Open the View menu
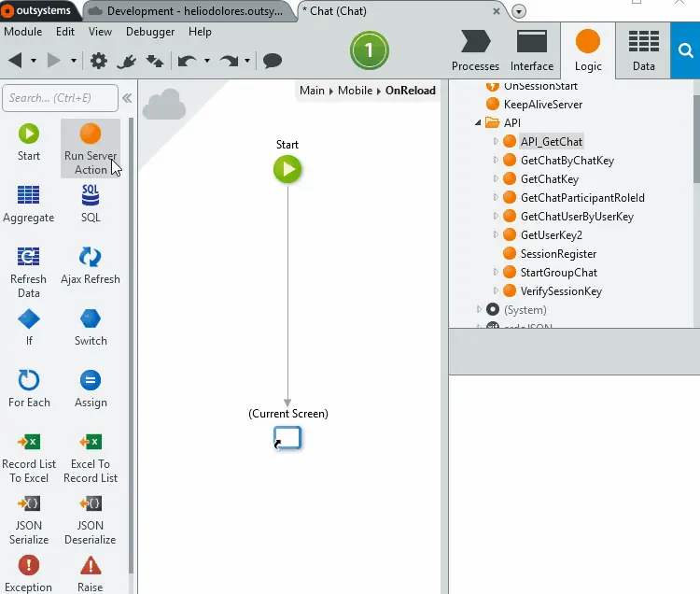 [100, 32]
